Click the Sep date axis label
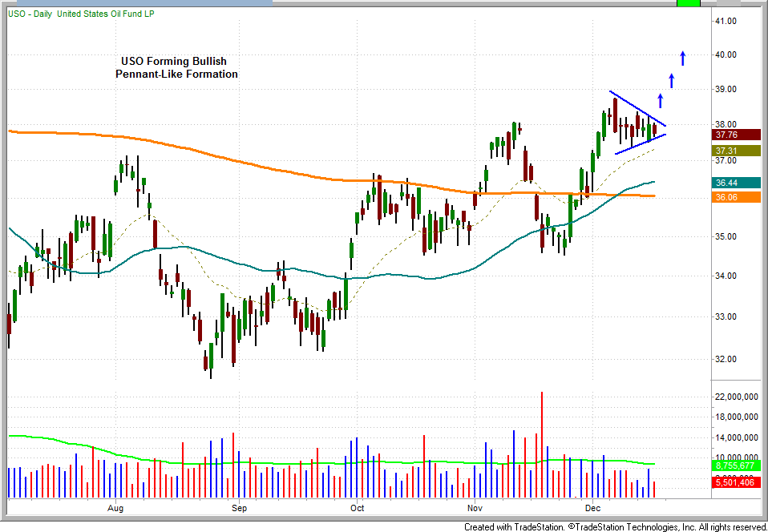 click(x=239, y=508)
